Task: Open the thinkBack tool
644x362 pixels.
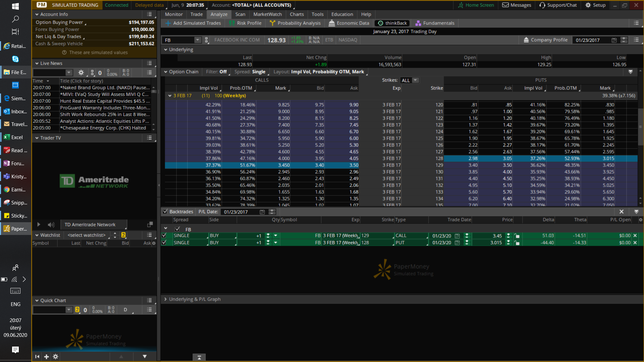Action: pyautogui.click(x=392, y=23)
